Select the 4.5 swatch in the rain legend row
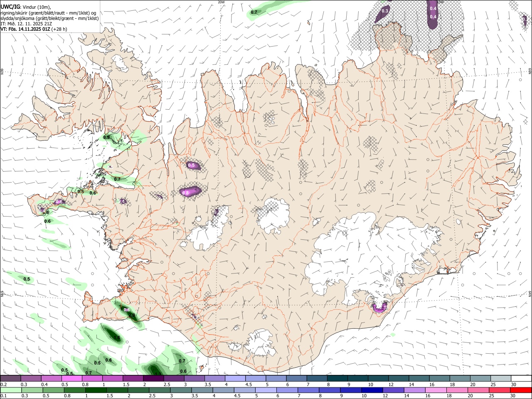This screenshot has height=399, width=532. (244, 390)
